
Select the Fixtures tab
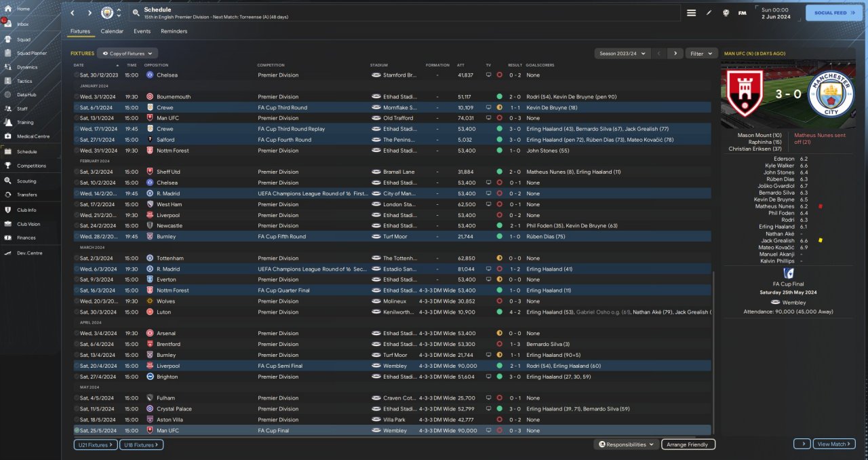pos(80,31)
